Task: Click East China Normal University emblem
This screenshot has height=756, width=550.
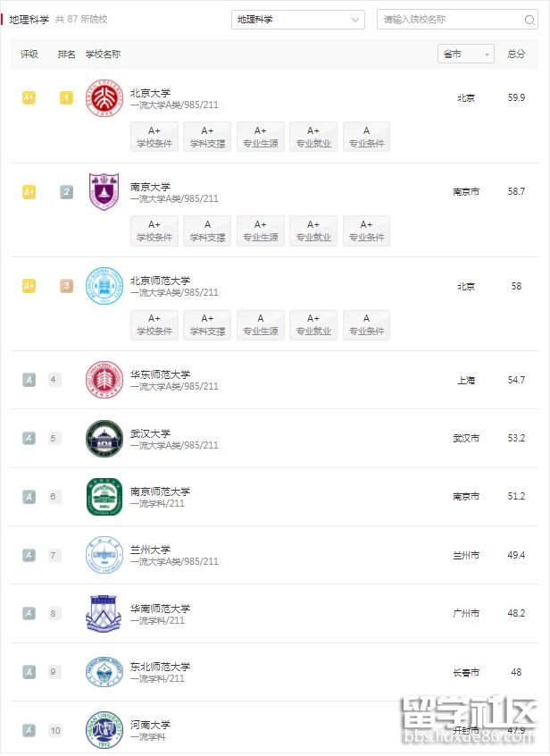Action: (x=104, y=380)
